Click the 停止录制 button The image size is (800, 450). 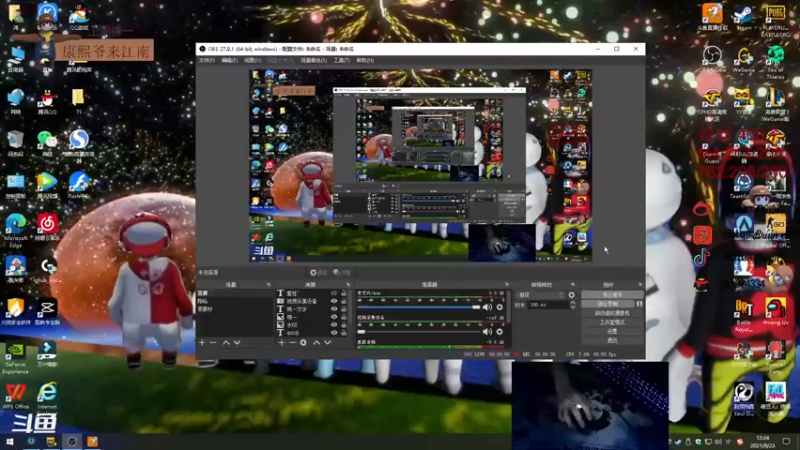click(608, 304)
